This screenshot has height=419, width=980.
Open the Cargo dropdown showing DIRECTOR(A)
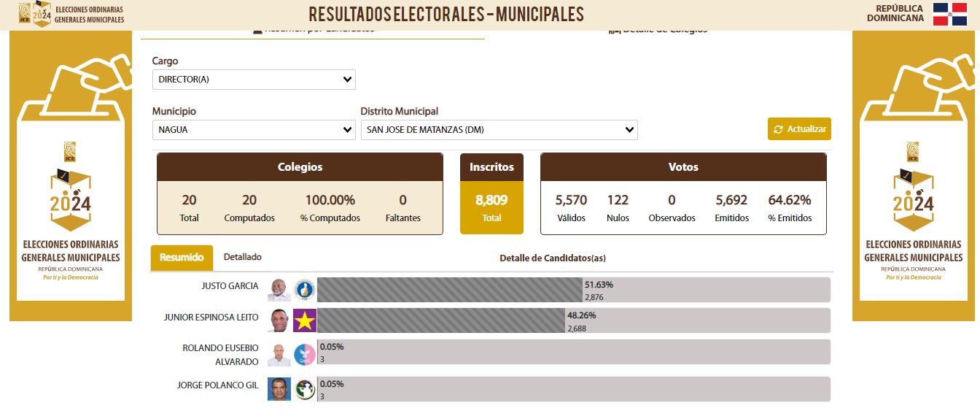click(254, 80)
